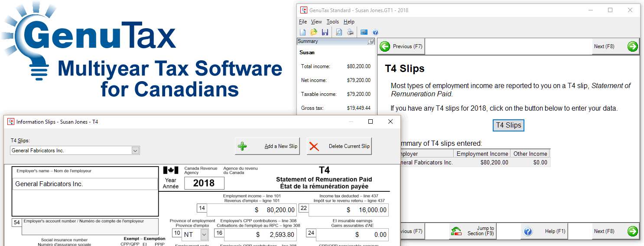Click the Gross tax value $19,449.44
Image resolution: width=644 pixels, height=246 pixels.
(x=358, y=108)
